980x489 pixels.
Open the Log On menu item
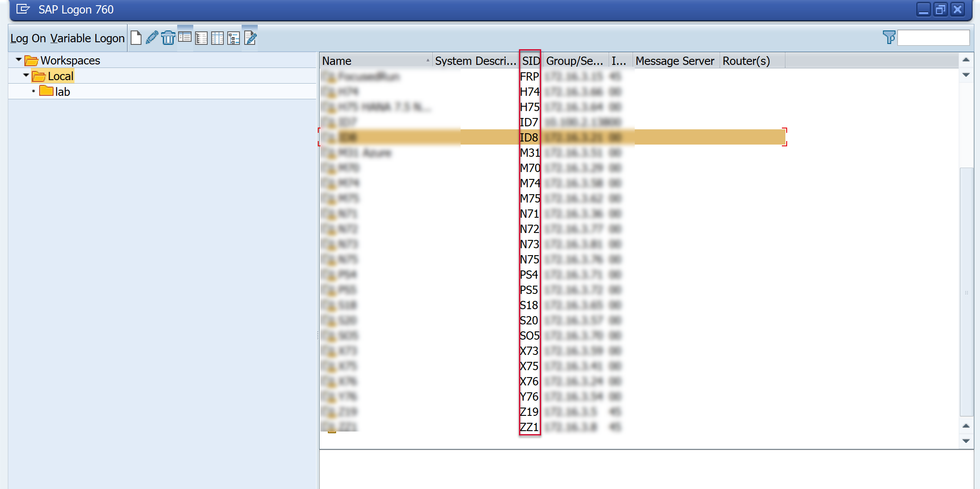28,38
